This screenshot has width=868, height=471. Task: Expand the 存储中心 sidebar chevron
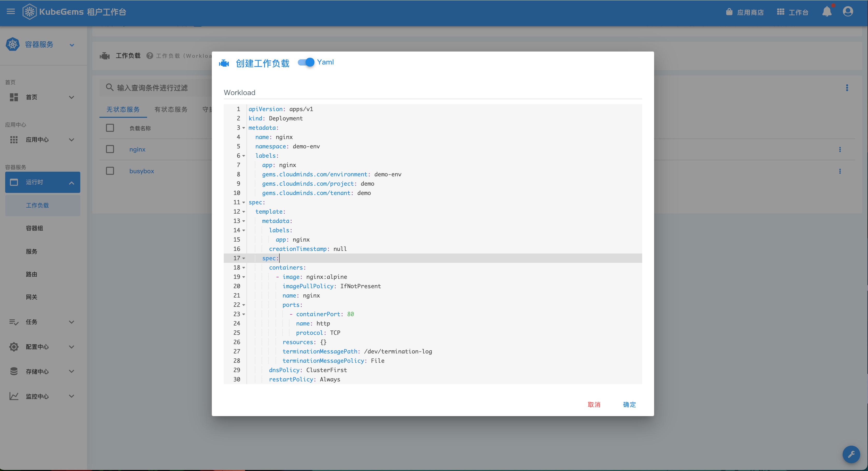pyautogui.click(x=71, y=371)
